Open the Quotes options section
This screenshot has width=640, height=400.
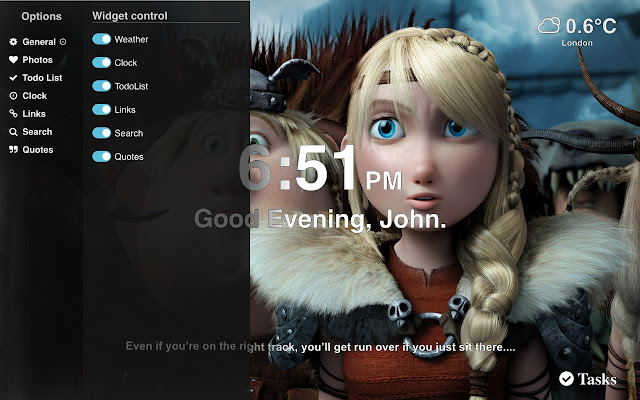pos(38,149)
